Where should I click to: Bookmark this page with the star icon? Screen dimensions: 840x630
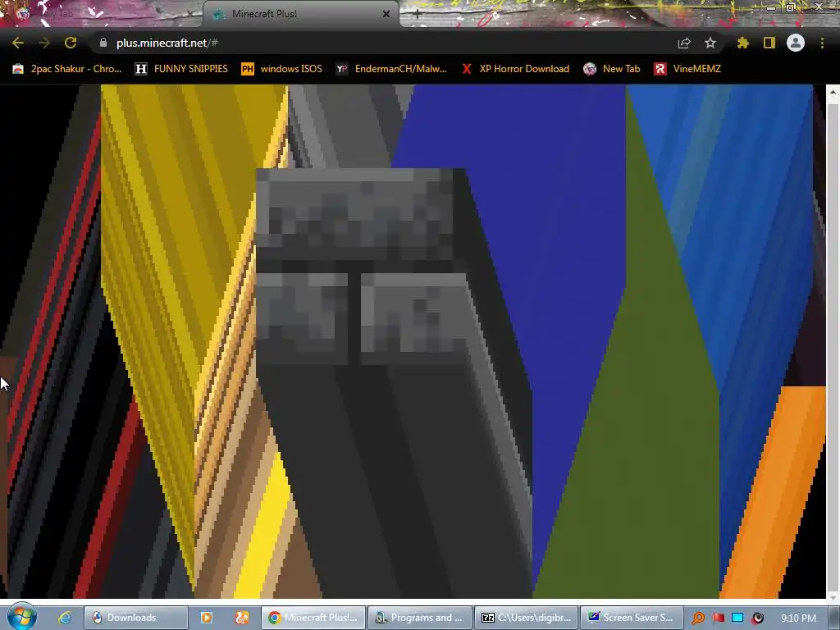[710, 43]
